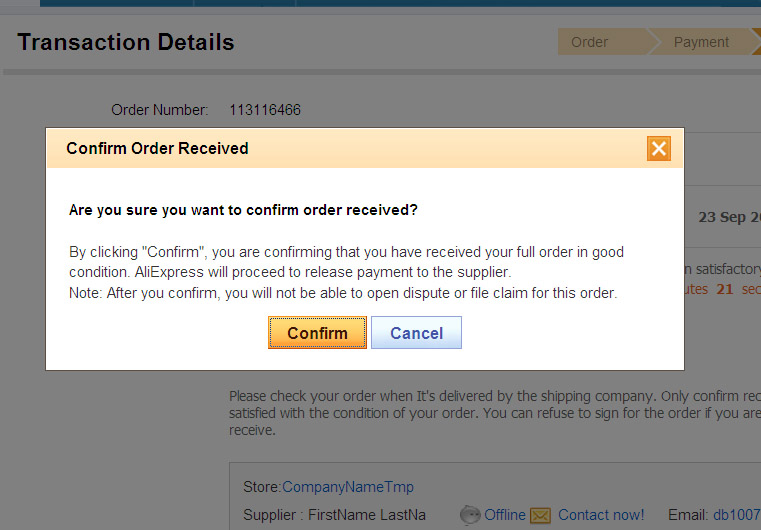The height and width of the screenshot is (530, 761).
Task: Click the supplier email address link
Action: click(x=736, y=515)
